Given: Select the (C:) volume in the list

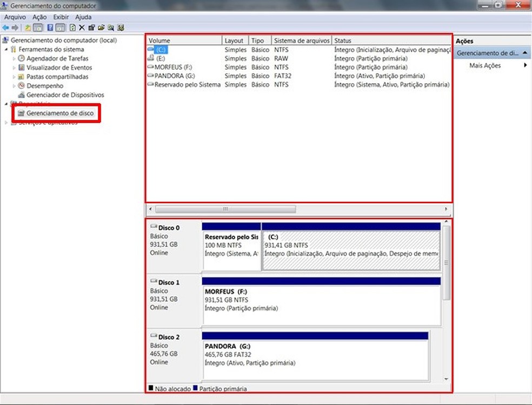Looking at the screenshot, I should click(x=161, y=50).
